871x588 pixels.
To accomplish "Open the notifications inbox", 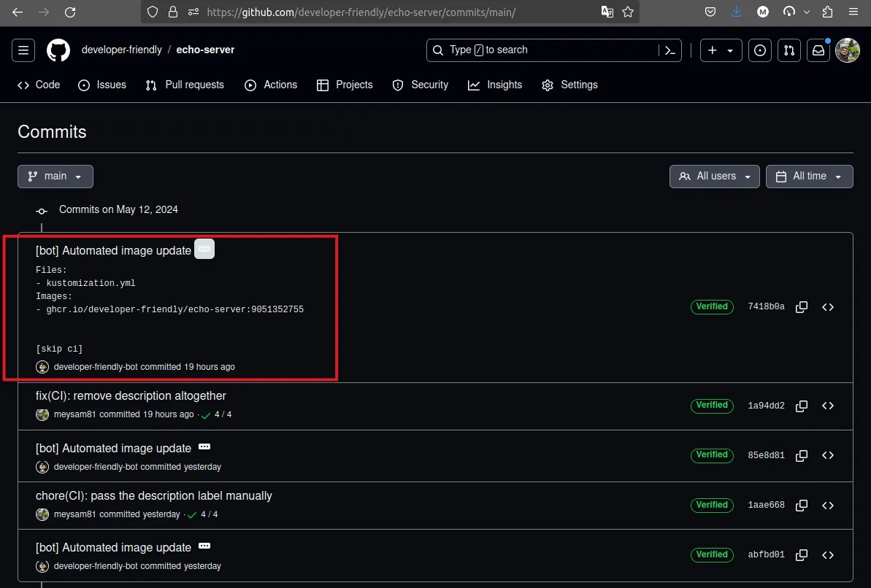I will [x=818, y=50].
